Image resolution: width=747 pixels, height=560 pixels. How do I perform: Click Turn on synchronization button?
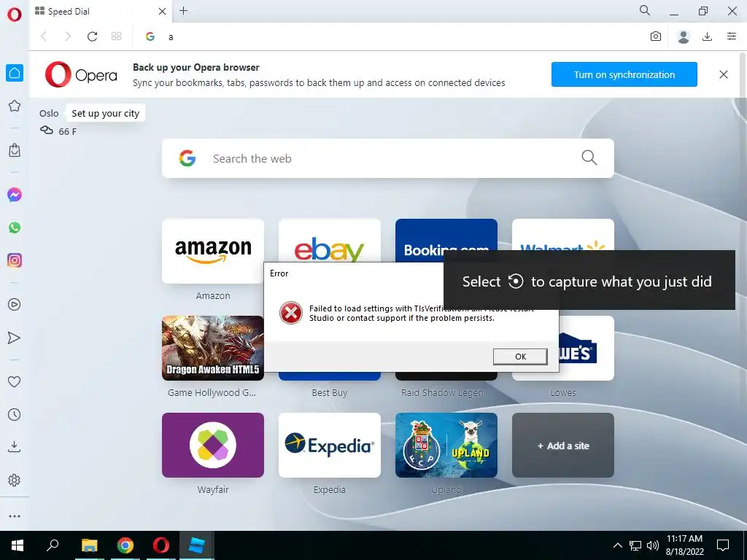624,74
